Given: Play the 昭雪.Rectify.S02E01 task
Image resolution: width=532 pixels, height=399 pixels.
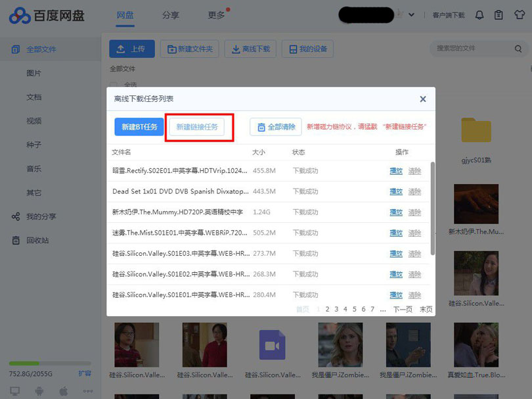Looking at the screenshot, I should tap(396, 171).
